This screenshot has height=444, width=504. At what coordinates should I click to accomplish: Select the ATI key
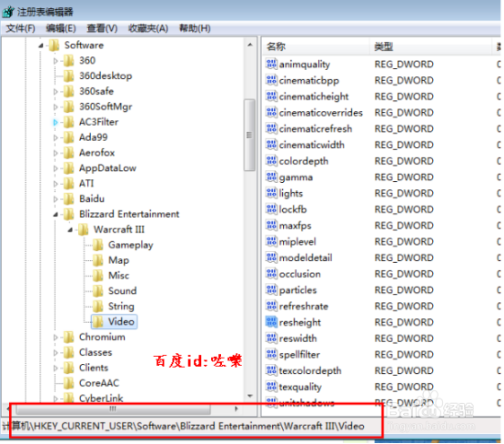click(86, 183)
